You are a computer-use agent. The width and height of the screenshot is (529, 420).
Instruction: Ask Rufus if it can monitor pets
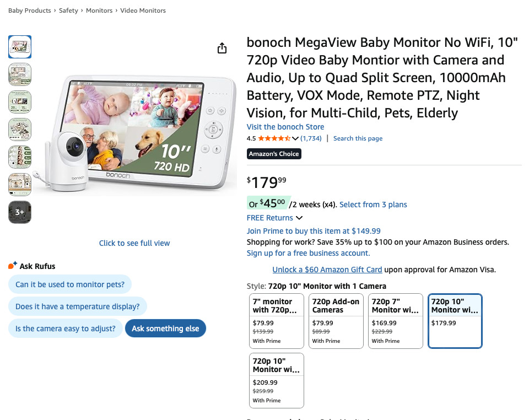click(x=70, y=284)
